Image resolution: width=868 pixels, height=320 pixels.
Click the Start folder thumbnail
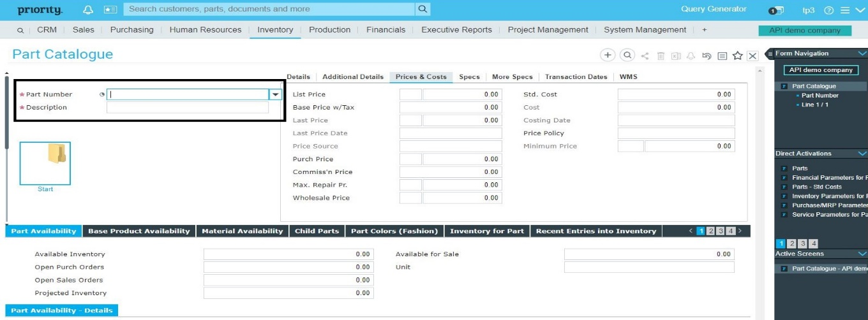(x=45, y=164)
